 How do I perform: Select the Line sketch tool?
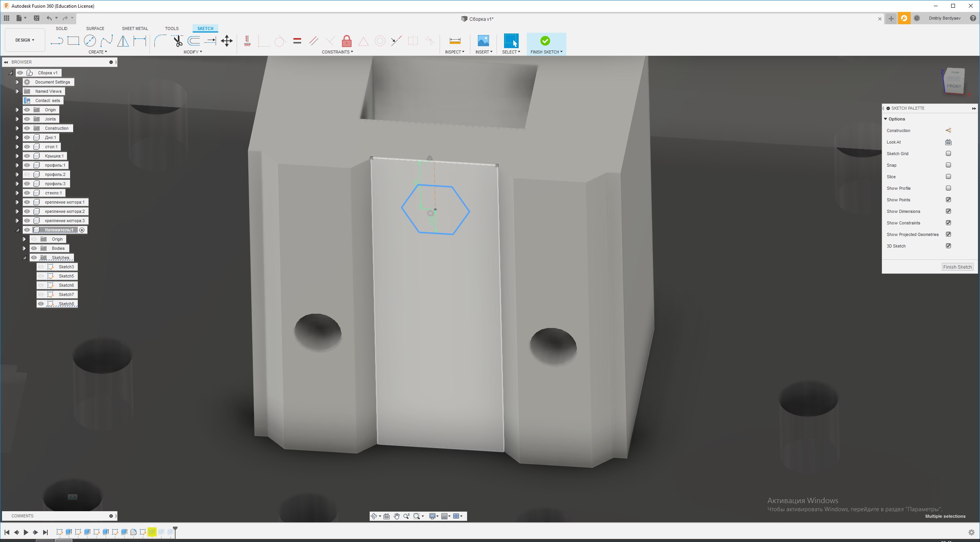tap(57, 41)
